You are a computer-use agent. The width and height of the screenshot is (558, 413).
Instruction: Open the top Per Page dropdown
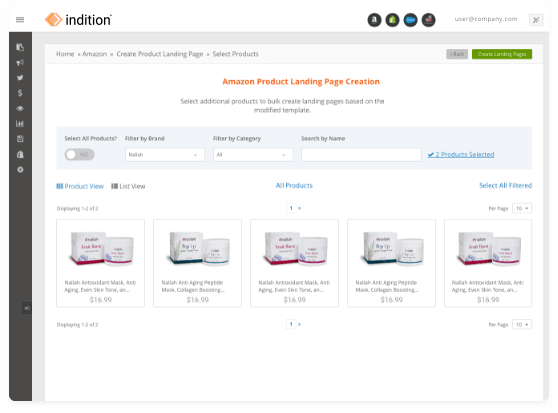coord(522,208)
